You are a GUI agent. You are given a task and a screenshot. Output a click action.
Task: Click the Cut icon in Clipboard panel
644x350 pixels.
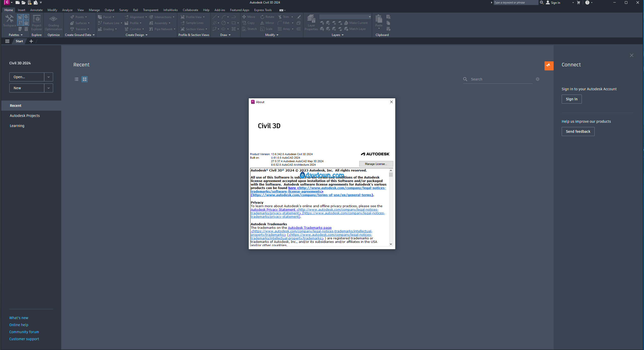tap(388, 17)
